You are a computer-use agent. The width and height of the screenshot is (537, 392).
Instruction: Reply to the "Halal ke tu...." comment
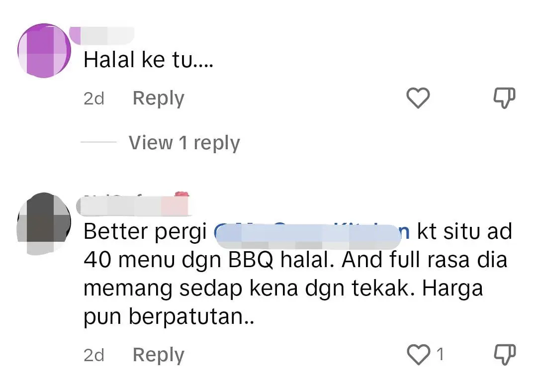click(158, 98)
